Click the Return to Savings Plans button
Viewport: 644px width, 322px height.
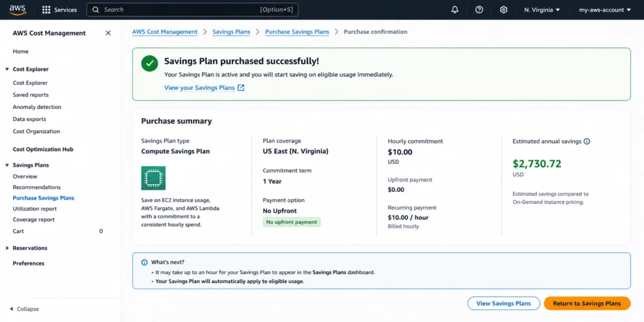(x=587, y=304)
